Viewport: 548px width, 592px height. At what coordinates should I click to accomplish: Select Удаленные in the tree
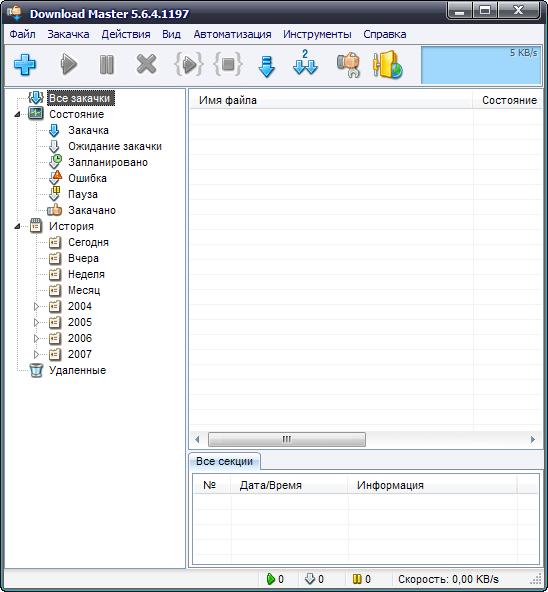pyautogui.click(x=77, y=370)
